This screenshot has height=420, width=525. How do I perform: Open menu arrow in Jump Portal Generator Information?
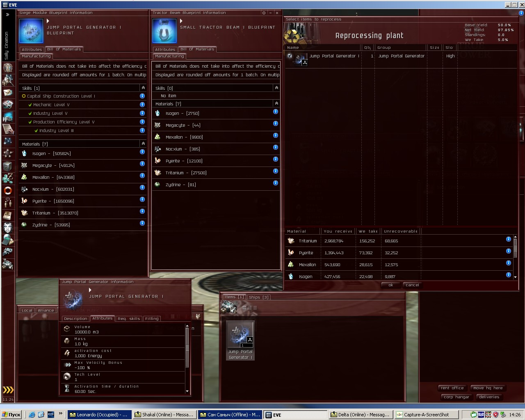[90, 290]
